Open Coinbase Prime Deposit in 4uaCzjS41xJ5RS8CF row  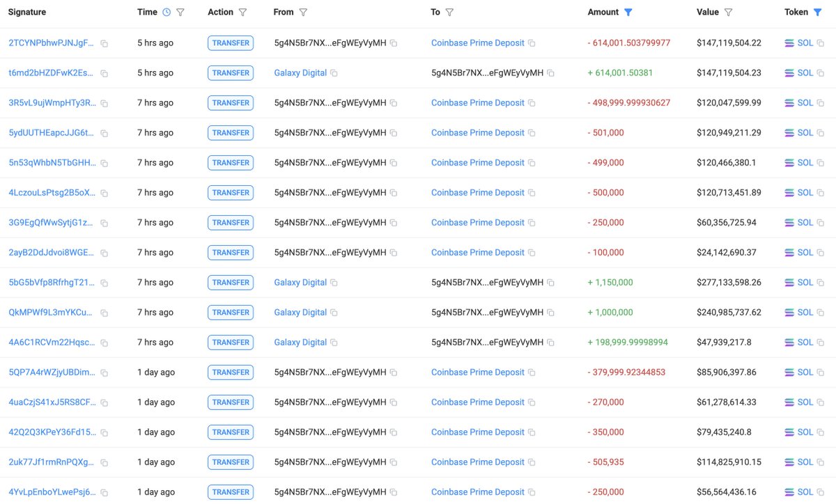tap(478, 402)
